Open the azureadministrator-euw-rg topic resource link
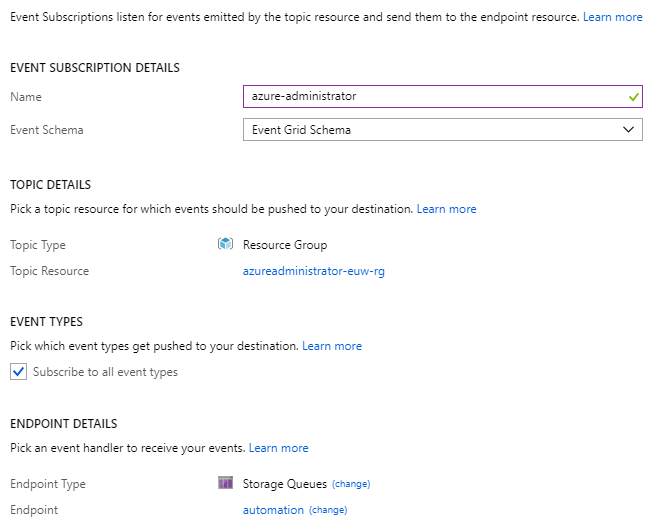The height and width of the screenshot is (524, 653). click(x=313, y=271)
